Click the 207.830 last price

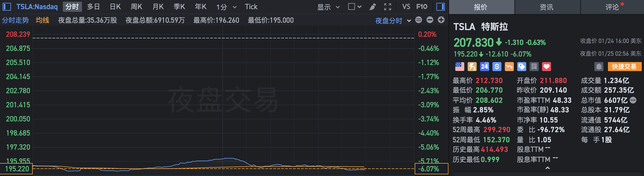(474, 43)
